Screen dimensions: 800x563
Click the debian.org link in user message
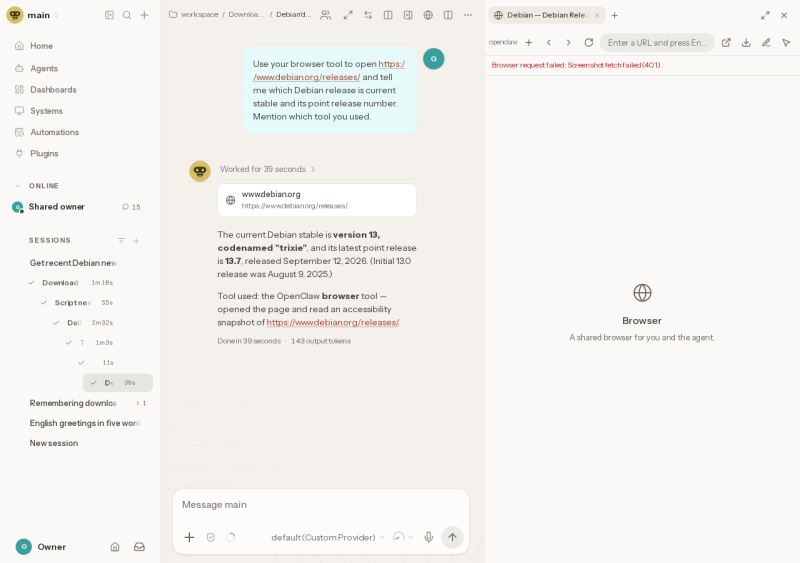coord(329,70)
